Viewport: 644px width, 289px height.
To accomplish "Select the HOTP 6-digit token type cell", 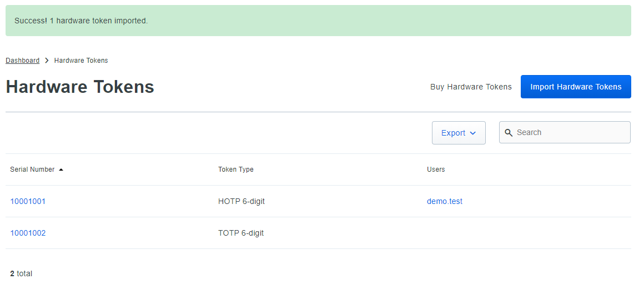I will (241, 201).
